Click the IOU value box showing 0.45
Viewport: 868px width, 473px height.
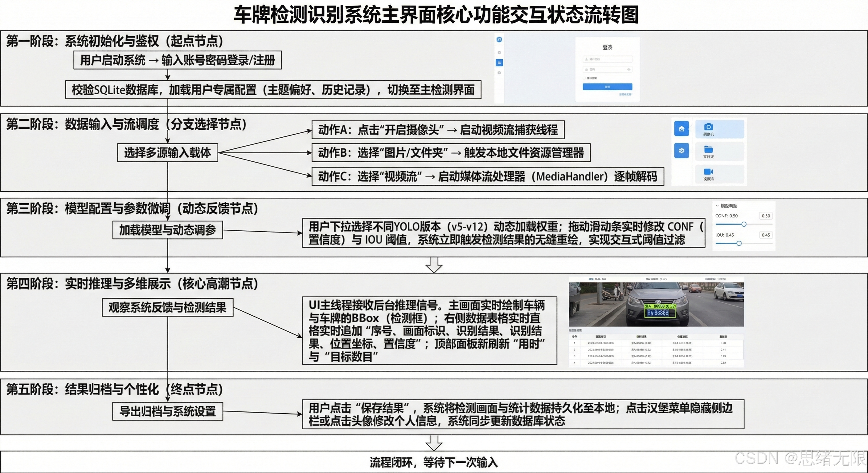click(x=766, y=235)
